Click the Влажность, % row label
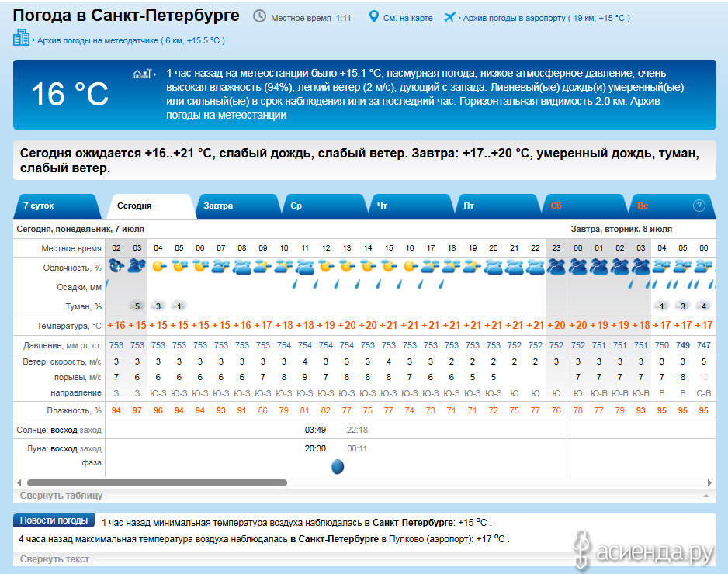Image resolution: width=728 pixels, height=574 pixels. click(74, 410)
